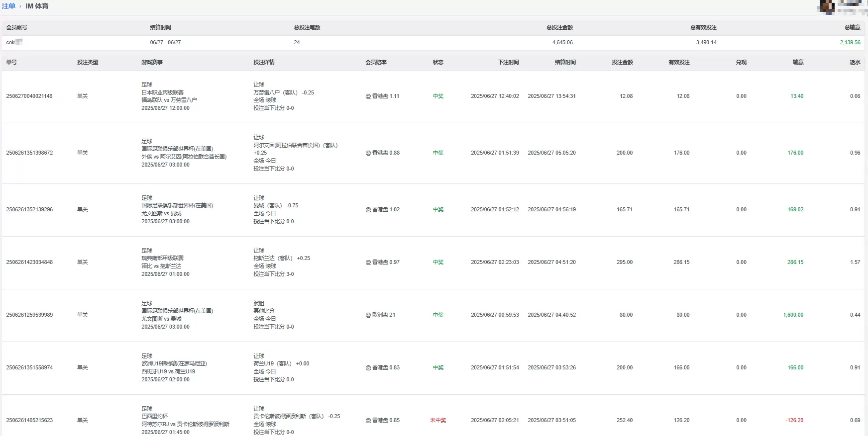The height and width of the screenshot is (436, 868).
Task: Click the match 西班牙U19 vs 荷兰U19
Action: [x=168, y=371]
